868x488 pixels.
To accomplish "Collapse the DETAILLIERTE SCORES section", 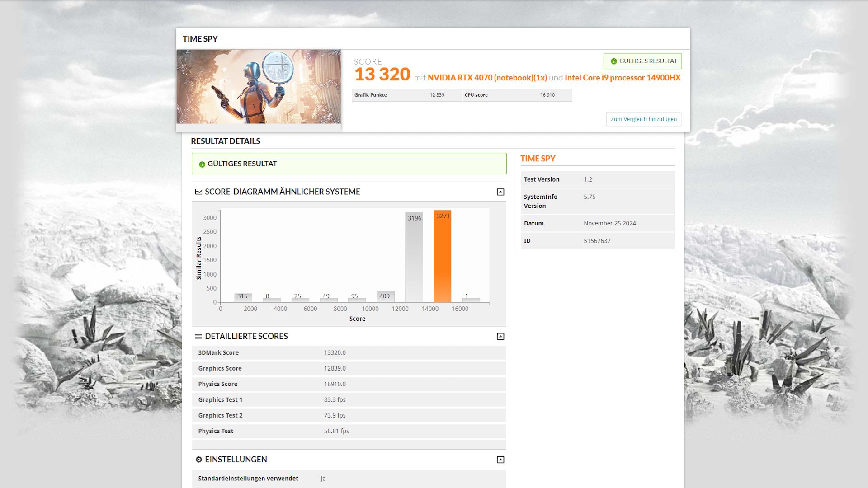I will 500,335.
